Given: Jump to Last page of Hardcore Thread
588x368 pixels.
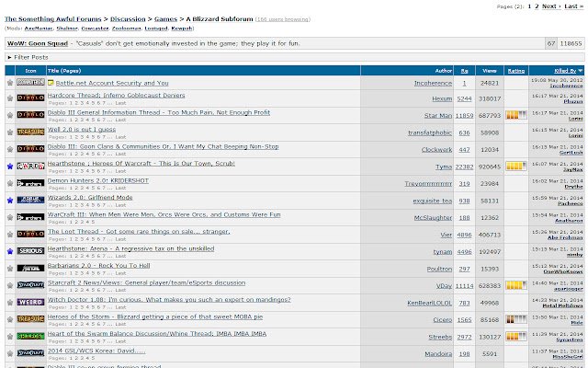Looking at the screenshot, I should [x=120, y=103].
